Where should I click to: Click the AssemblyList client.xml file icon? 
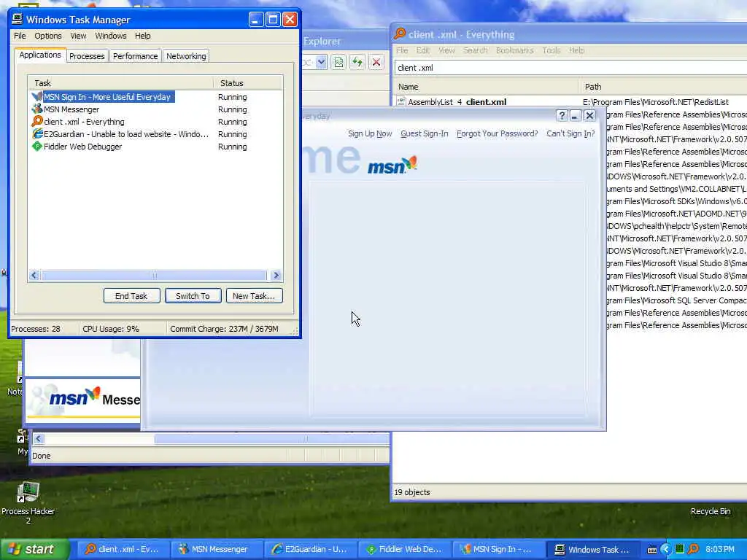tap(401, 101)
